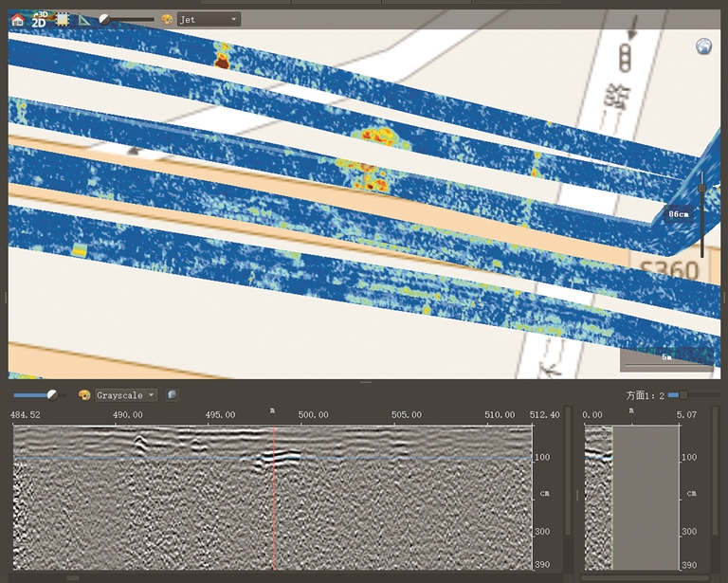Toggle the 2D/3D view mode
The width and height of the screenshot is (728, 583).
(39, 19)
